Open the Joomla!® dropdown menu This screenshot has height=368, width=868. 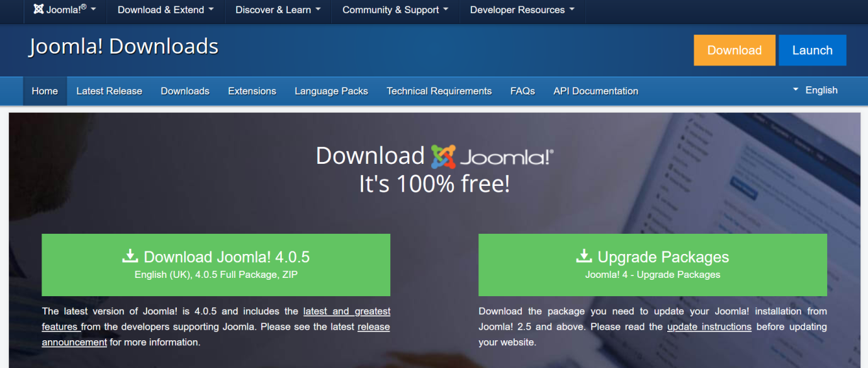[x=65, y=9]
